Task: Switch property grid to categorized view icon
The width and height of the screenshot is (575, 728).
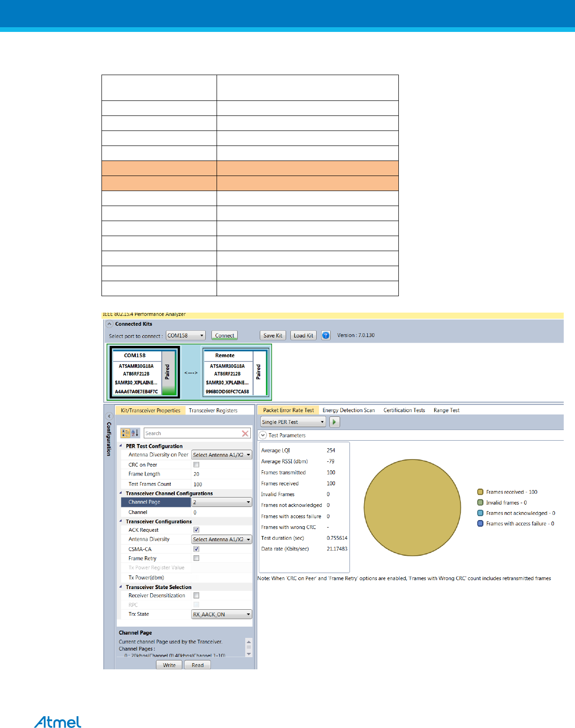Action: [x=125, y=433]
